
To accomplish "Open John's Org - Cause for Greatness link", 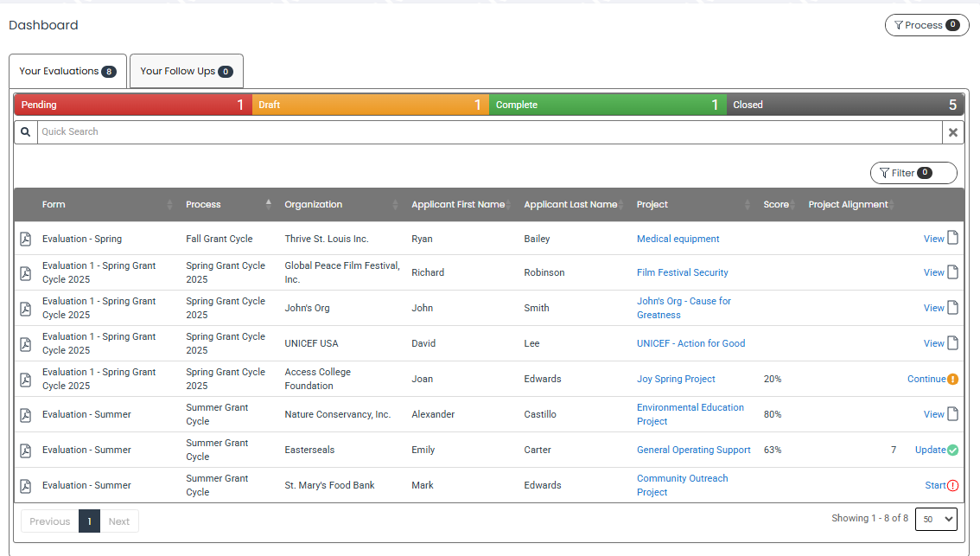I will [684, 308].
